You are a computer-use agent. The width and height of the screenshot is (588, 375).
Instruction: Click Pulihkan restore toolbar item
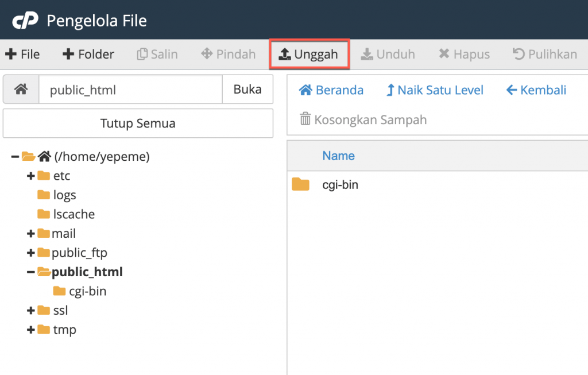545,55
